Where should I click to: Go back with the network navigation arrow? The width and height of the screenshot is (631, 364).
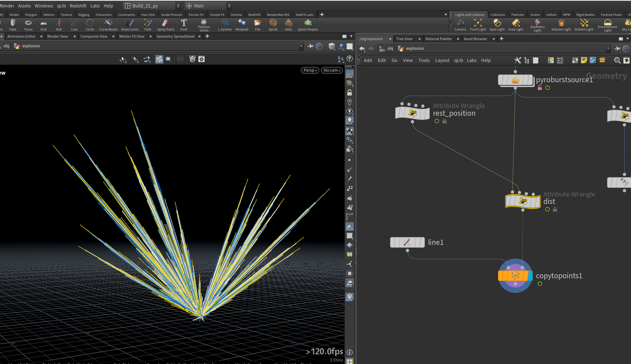[362, 49]
